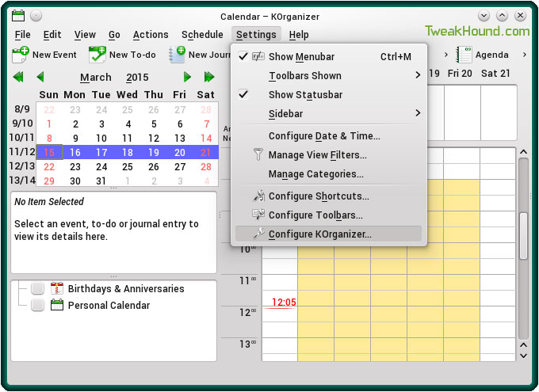This screenshot has height=392, width=539.
Task: Open the Schedule menu
Action: (202, 35)
